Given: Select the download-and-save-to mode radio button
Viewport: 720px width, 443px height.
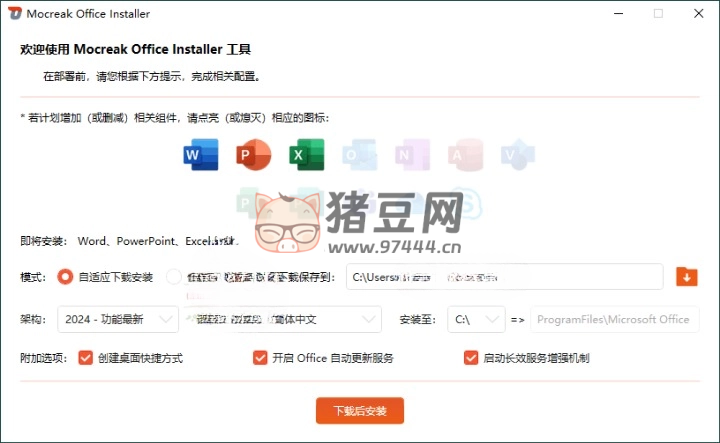Looking at the screenshot, I should click(174, 277).
